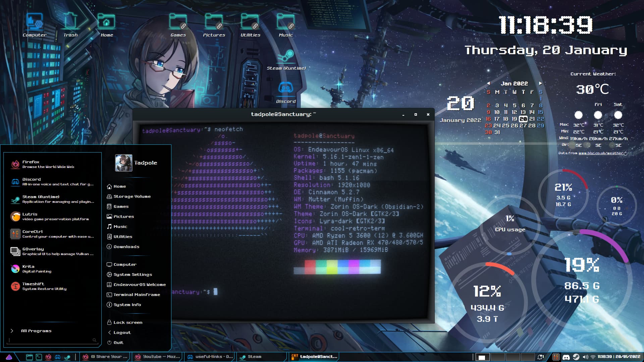Launch GOverlay from the menu favorites

point(53,251)
